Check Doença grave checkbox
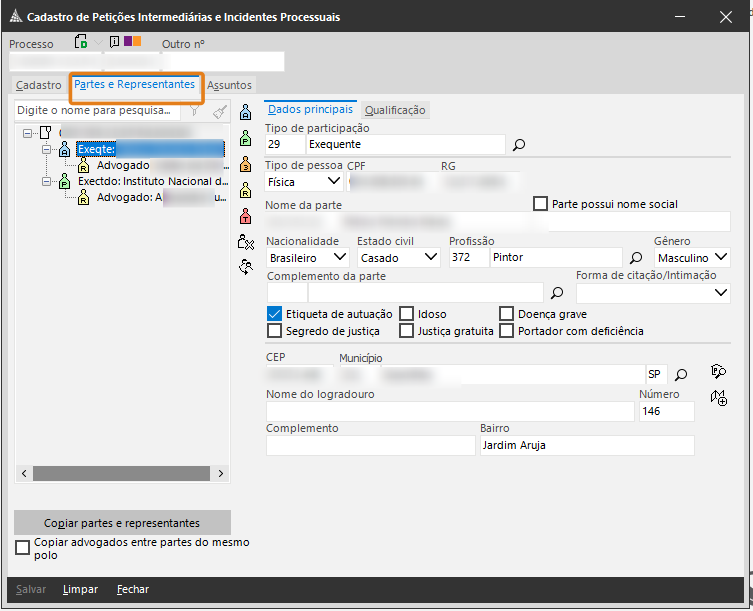Image resolution: width=753 pixels, height=611 pixels. [507, 314]
